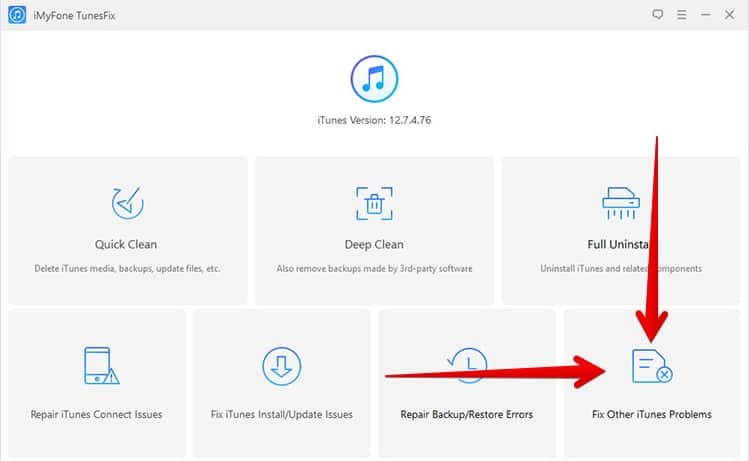Click 'Uninstall iTunes and related components' text

coord(621,268)
